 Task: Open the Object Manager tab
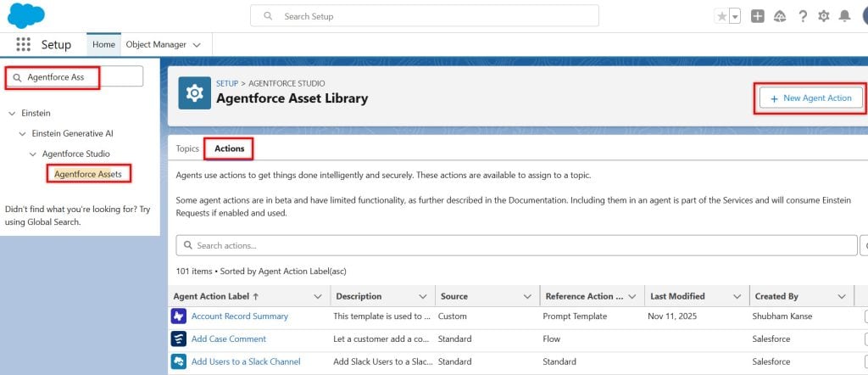pyautogui.click(x=156, y=44)
